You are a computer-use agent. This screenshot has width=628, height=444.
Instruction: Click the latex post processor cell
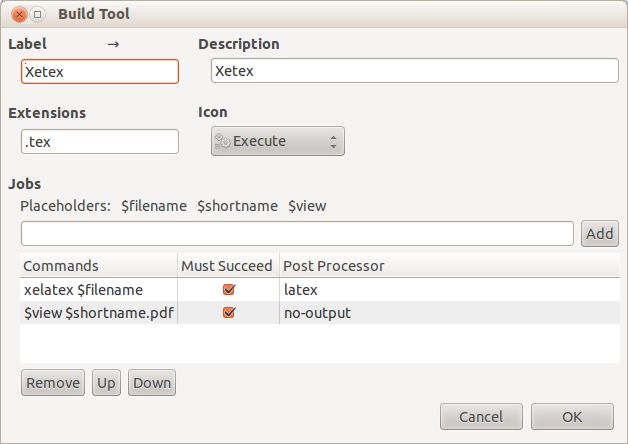449,290
